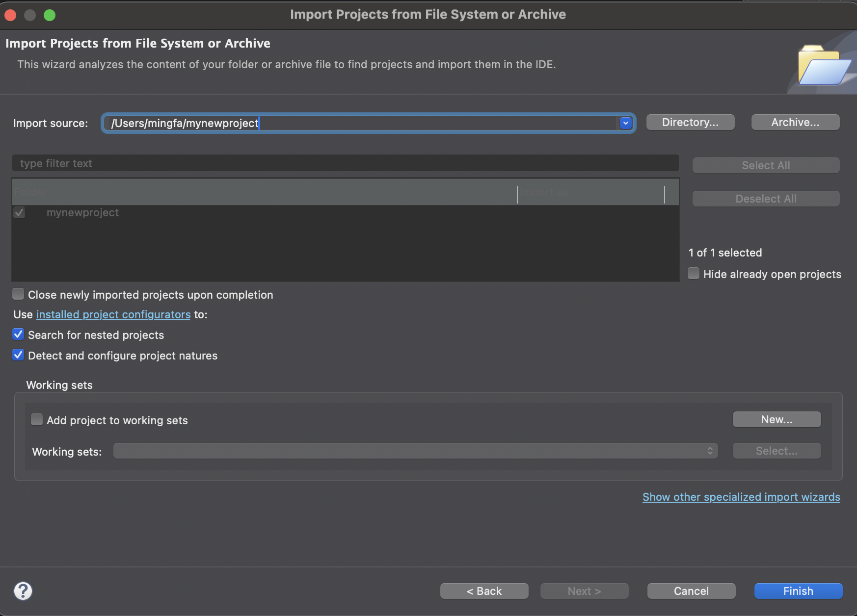Check Hide already open projects

pos(694,274)
